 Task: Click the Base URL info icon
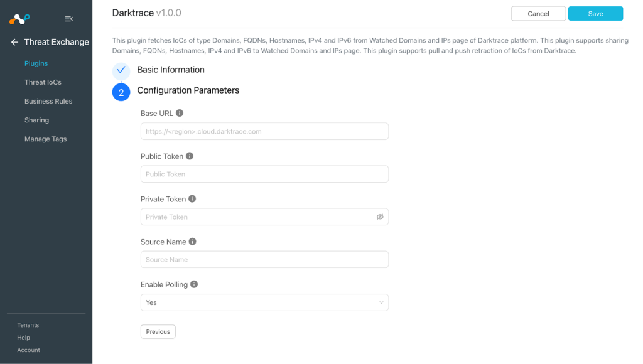point(180,113)
